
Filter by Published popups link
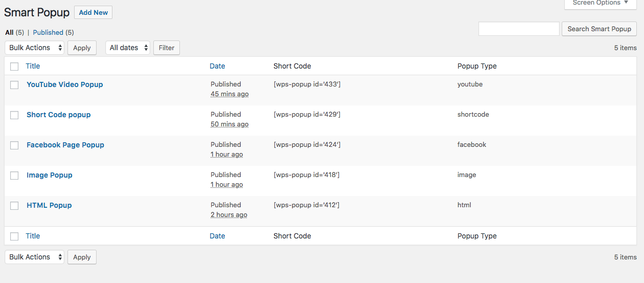48,32
